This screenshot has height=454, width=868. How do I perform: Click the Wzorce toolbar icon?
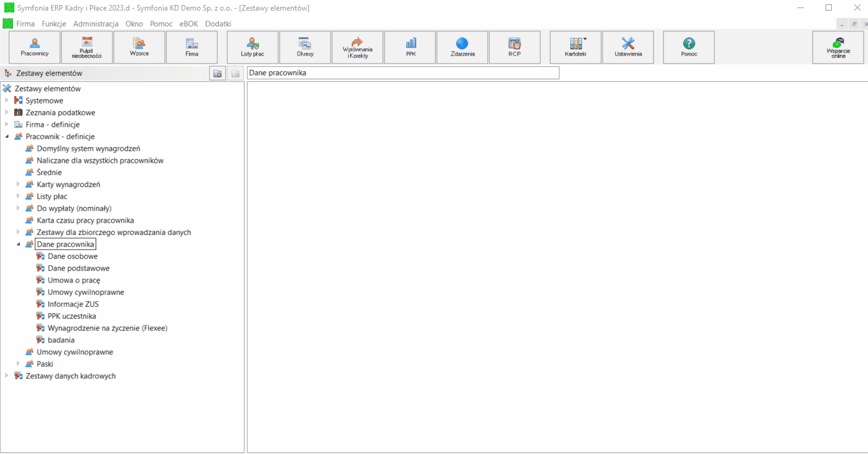pyautogui.click(x=139, y=47)
